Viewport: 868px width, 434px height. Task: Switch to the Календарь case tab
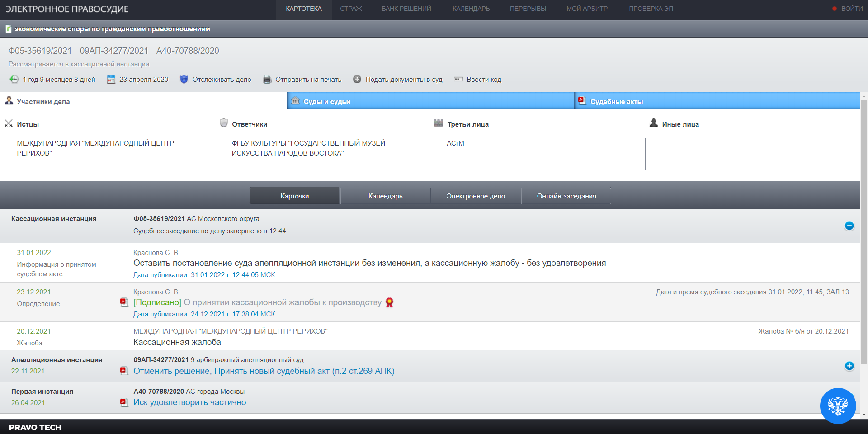coord(385,196)
